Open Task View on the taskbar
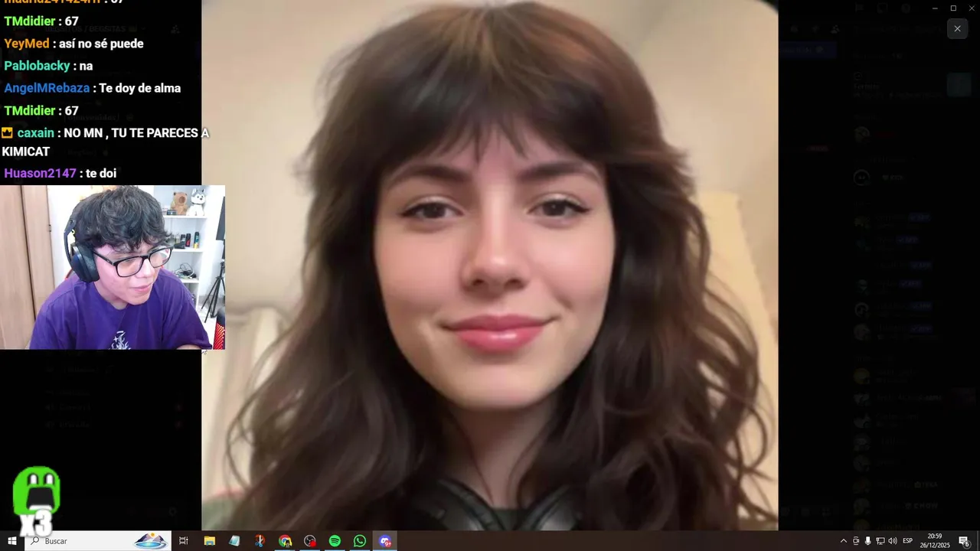This screenshot has height=551, width=980. 184,541
